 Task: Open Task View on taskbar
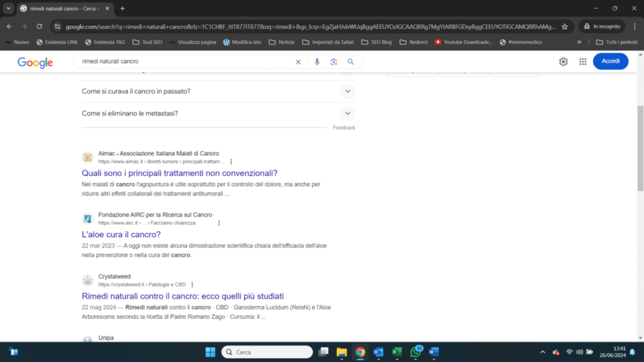click(323, 352)
